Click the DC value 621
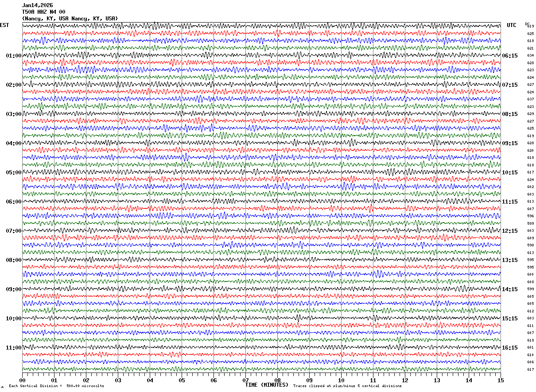This screenshot has height=392, width=536. point(530,48)
